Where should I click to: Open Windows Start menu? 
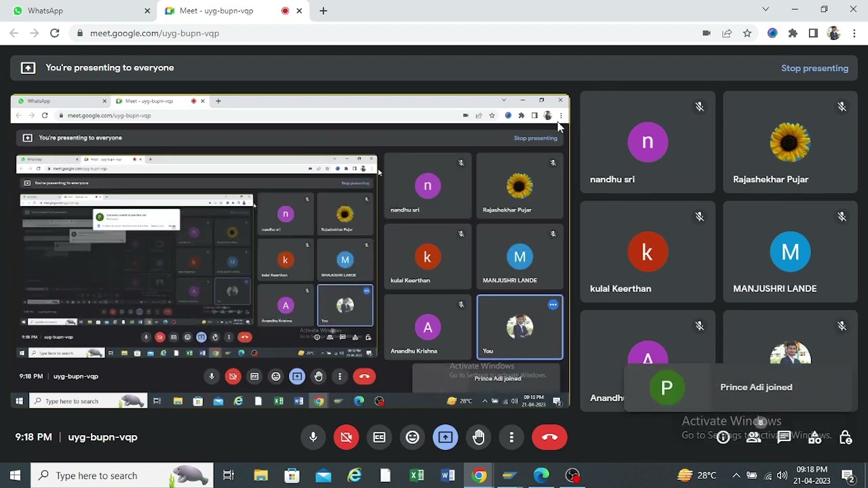tap(15, 475)
